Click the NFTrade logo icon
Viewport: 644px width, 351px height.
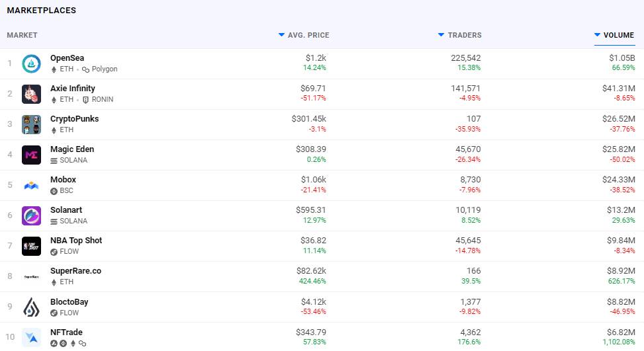31,338
